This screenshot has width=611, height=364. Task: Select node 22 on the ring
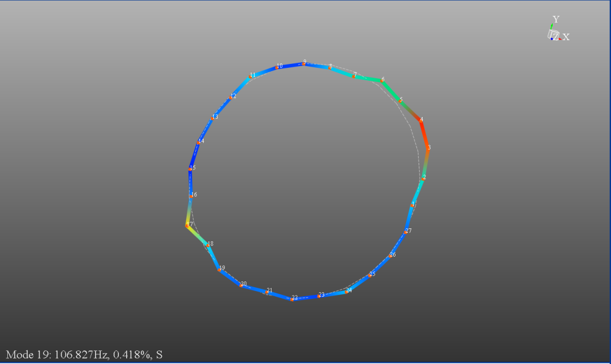pos(292,299)
